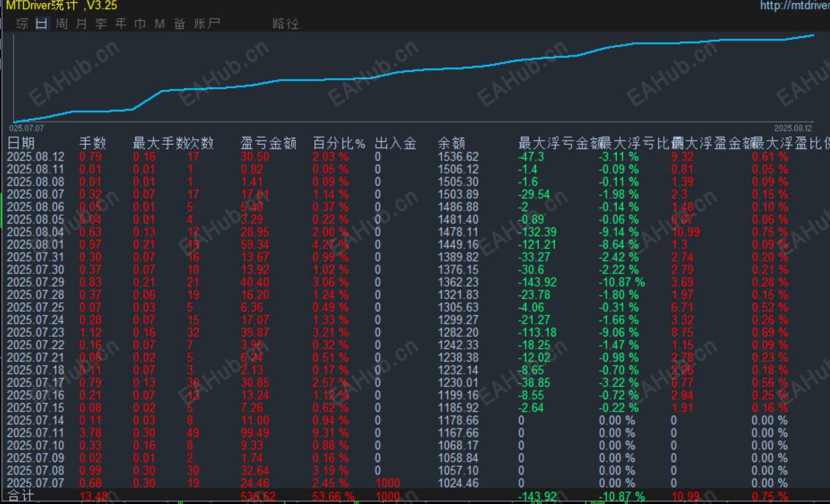Click the -132.39 floating loss cell
The image size is (830, 504).
(x=538, y=232)
